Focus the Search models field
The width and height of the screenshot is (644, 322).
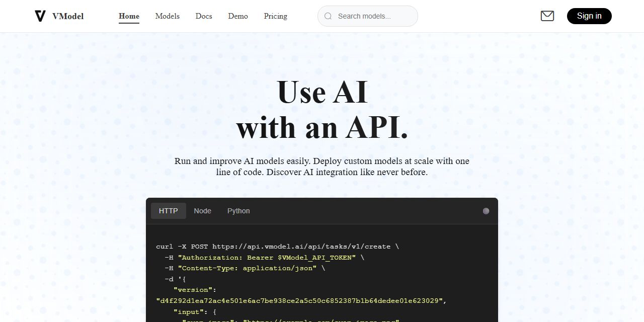(x=368, y=16)
